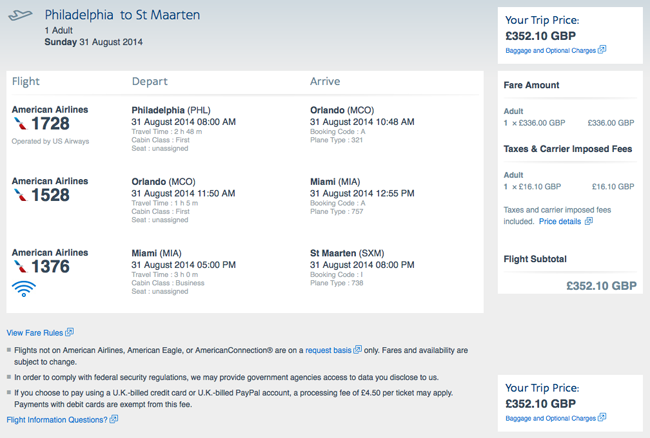
Task: Open the Price details link
Action: click(560, 221)
